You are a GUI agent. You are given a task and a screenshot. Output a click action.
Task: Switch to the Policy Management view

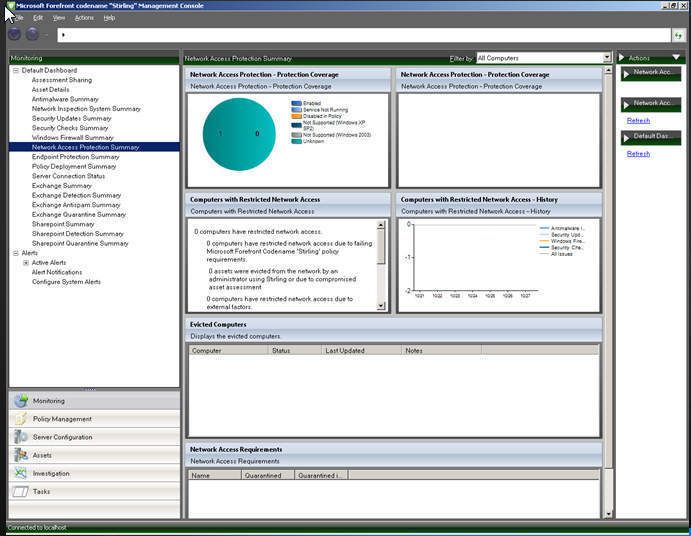(x=94, y=419)
